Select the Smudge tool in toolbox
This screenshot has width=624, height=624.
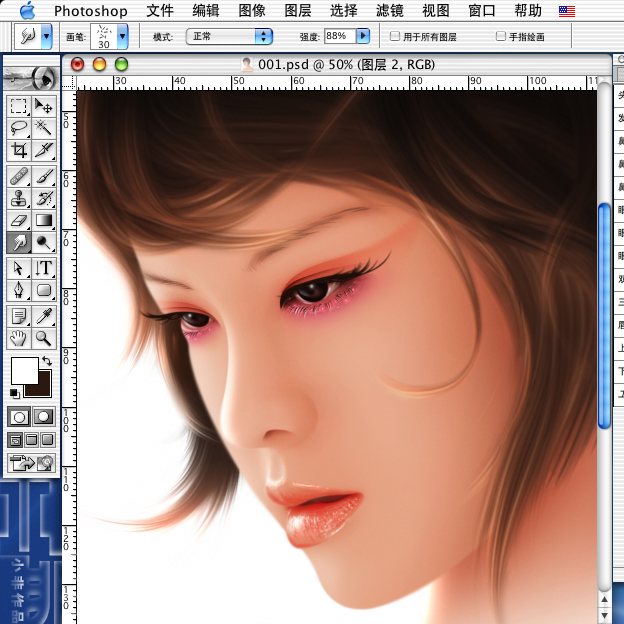point(19,242)
